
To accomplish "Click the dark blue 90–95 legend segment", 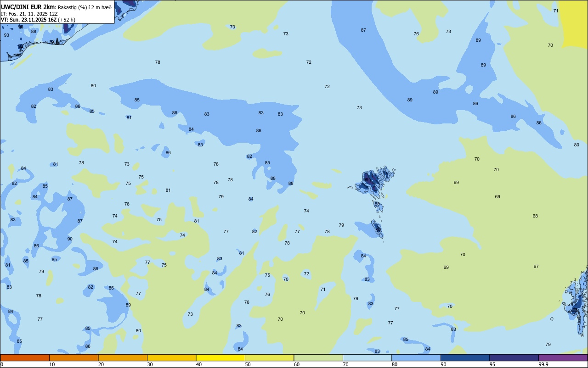I will (x=465, y=357).
